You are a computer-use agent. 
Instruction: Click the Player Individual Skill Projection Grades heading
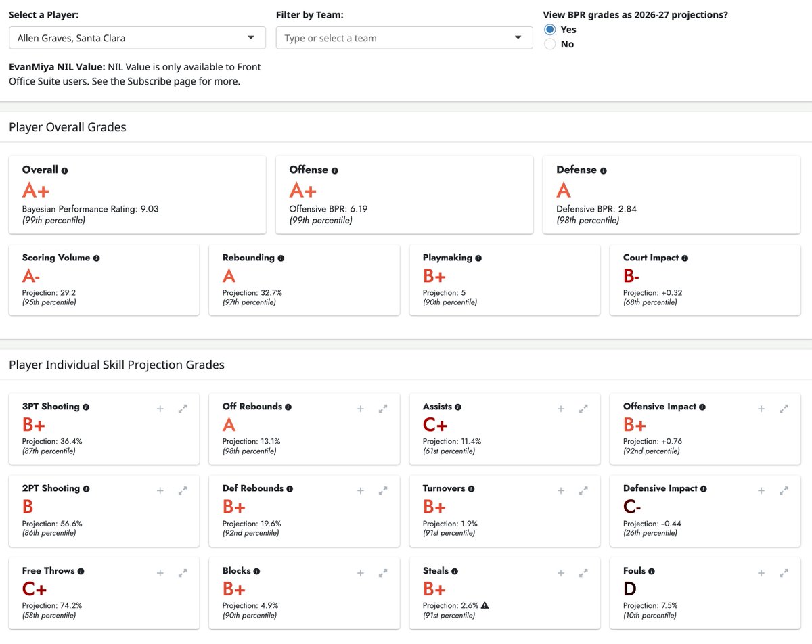click(116, 365)
